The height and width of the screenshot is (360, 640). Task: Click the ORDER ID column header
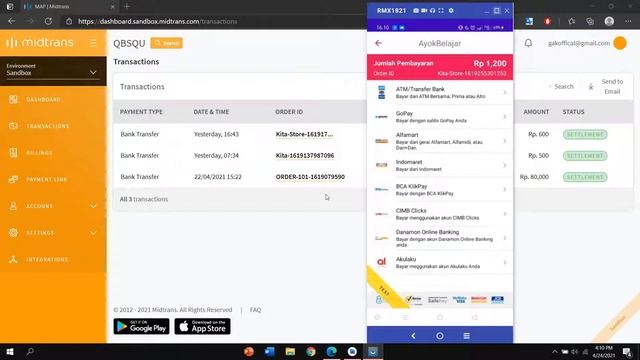coord(289,112)
